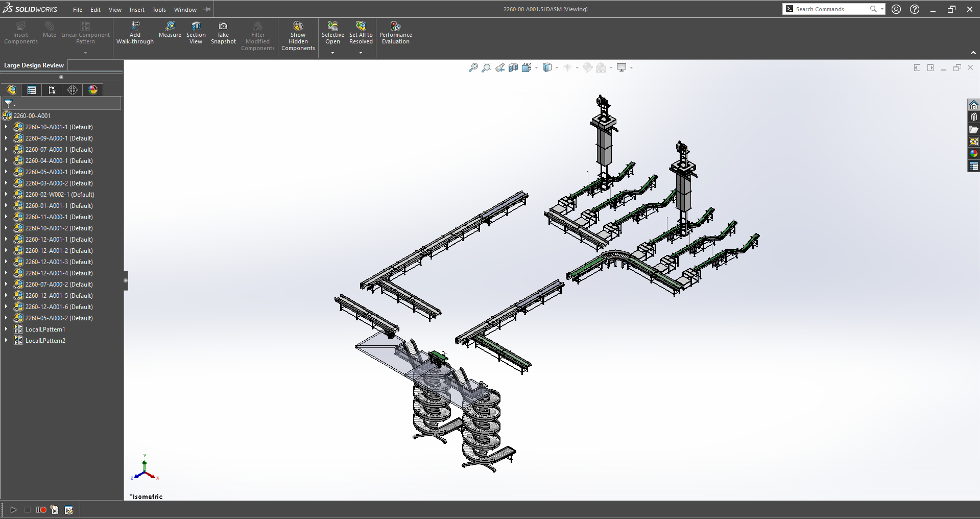Toggle the side panel collapse handle
Image resolution: width=980 pixels, height=519 pixels.
pos(126,280)
